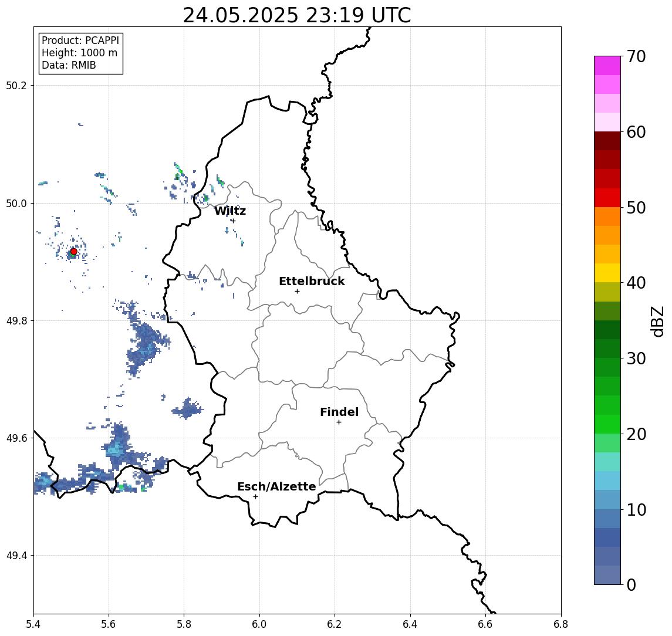The height and width of the screenshot is (636, 672).
Task: Click the dark maroon colorbar swatch near 60
Action: [x=607, y=141]
